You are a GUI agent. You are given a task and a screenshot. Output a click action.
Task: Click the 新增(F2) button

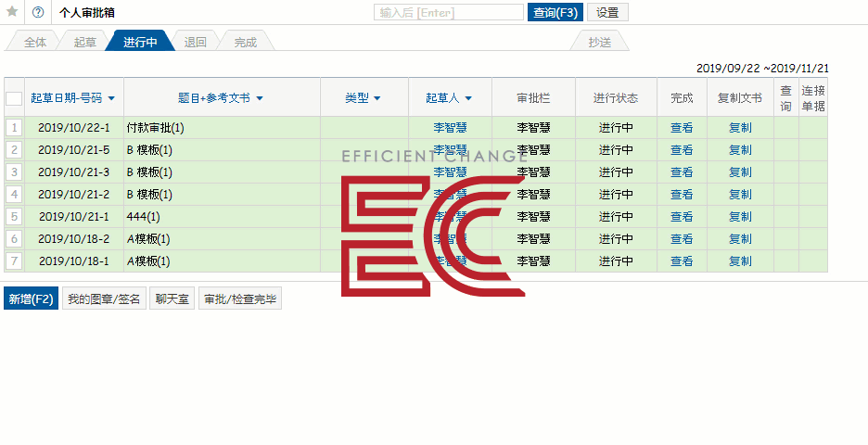pos(31,299)
